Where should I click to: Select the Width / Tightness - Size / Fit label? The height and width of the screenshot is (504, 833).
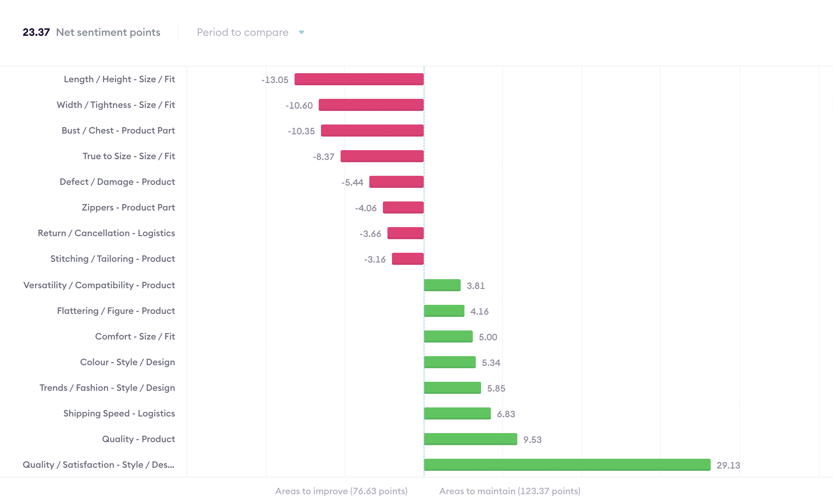[116, 105]
